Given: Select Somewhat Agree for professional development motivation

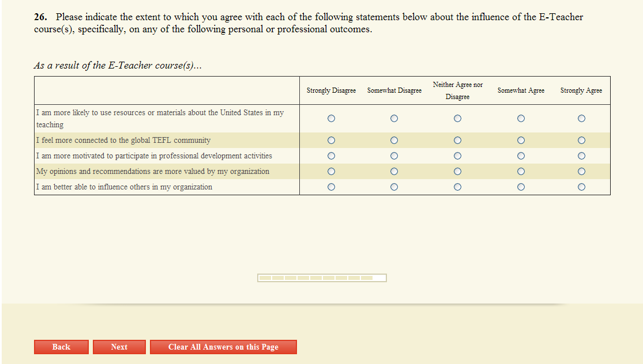Looking at the screenshot, I should pyautogui.click(x=521, y=156).
